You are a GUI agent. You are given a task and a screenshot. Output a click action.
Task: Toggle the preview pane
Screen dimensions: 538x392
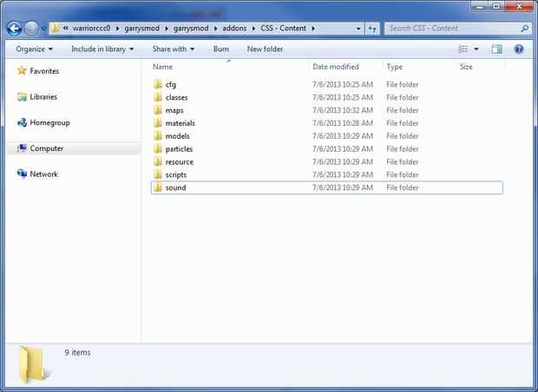(496, 49)
